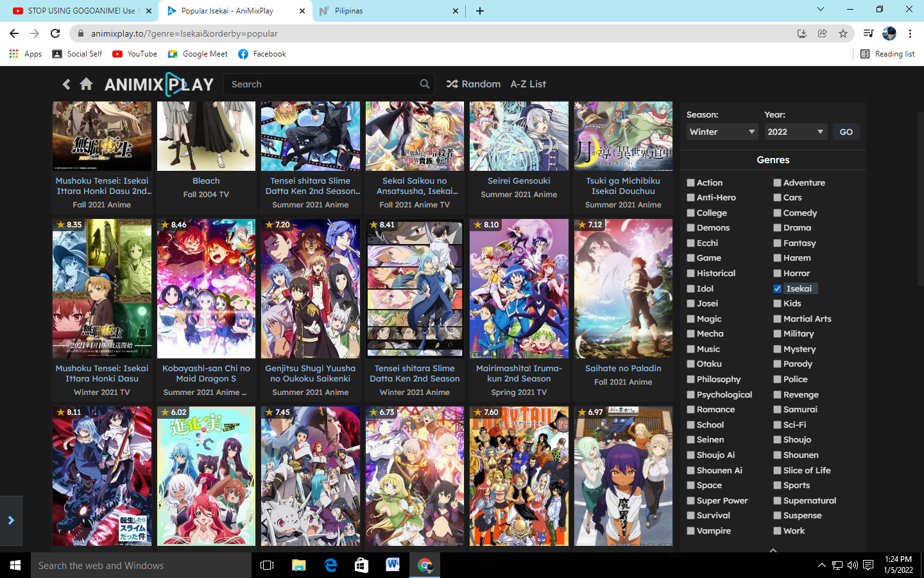This screenshot has width=924, height=578.
Task: Open Task View on taskbar
Action: (x=267, y=565)
